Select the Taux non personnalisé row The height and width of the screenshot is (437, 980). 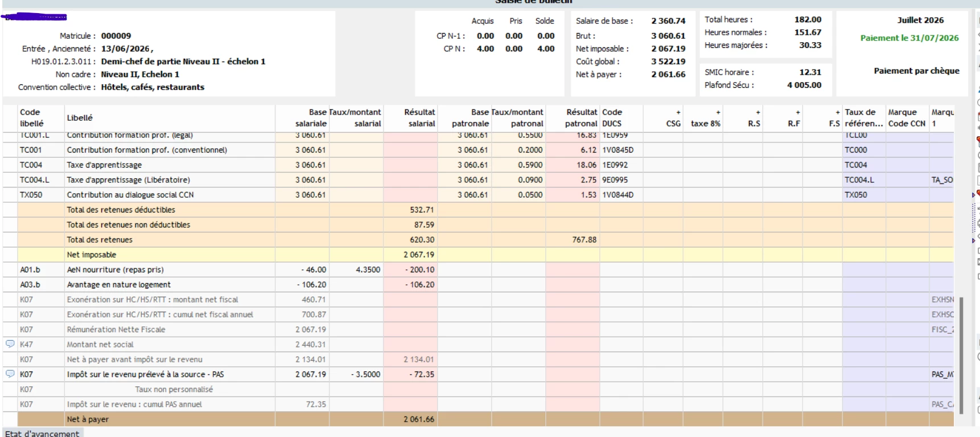478,389
